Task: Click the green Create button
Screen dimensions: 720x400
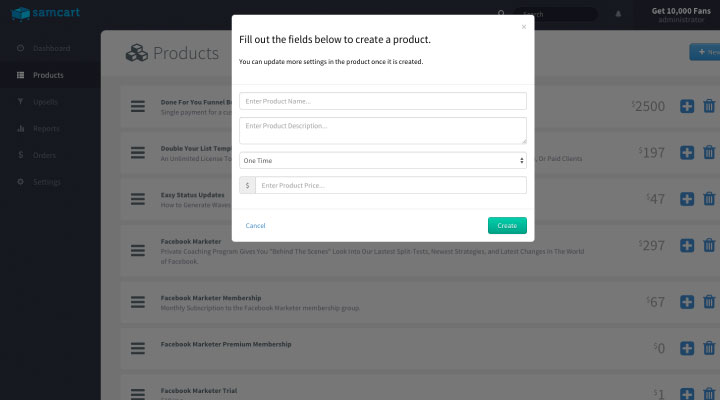Action: click(507, 225)
